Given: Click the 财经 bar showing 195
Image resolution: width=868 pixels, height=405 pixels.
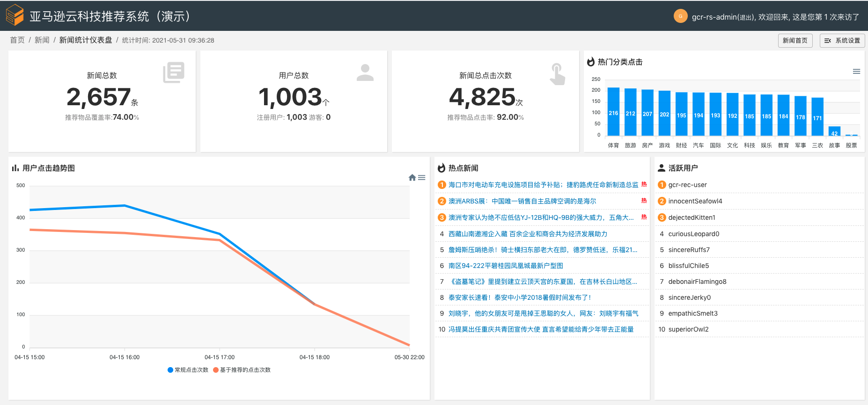Looking at the screenshot, I should 682,114.
